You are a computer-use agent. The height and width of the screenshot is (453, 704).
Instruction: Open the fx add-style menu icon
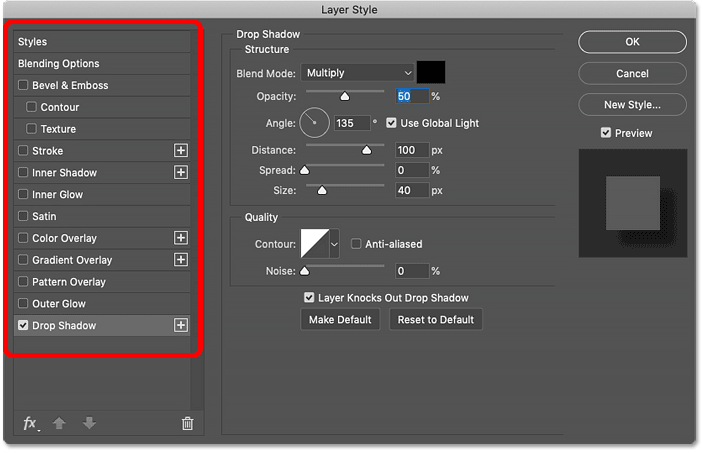(x=31, y=423)
